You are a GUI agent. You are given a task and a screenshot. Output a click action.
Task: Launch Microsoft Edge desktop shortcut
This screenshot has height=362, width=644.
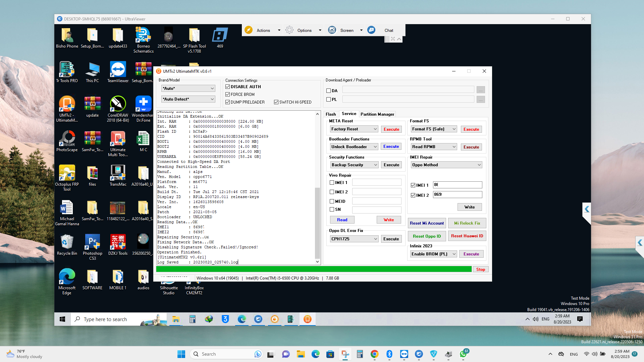click(67, 282)
